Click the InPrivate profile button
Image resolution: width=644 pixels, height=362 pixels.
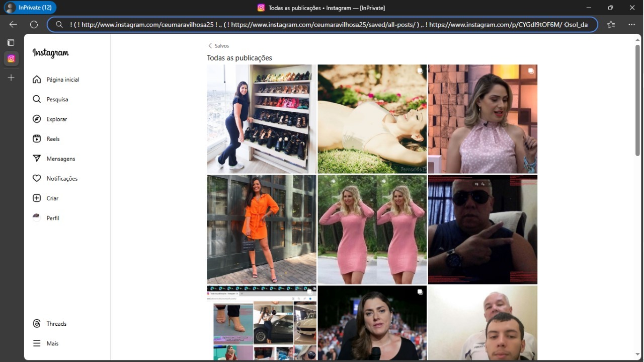click(29, 8)
